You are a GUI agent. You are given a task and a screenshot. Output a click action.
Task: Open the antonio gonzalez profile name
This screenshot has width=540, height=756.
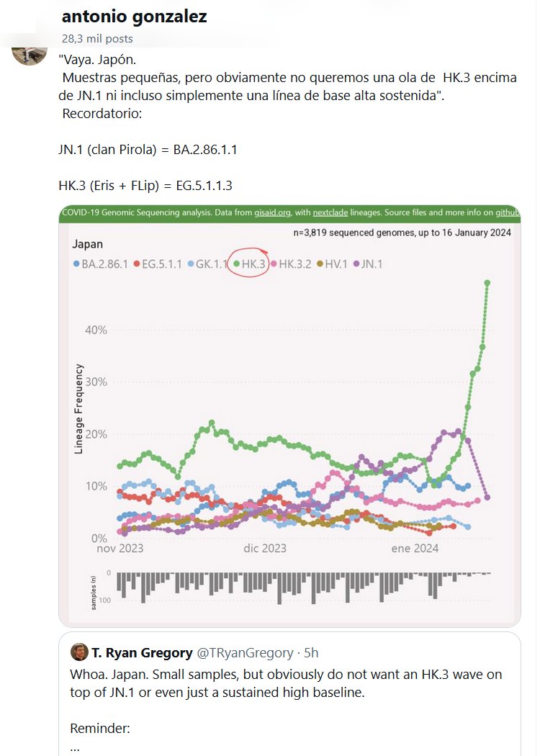135,17
